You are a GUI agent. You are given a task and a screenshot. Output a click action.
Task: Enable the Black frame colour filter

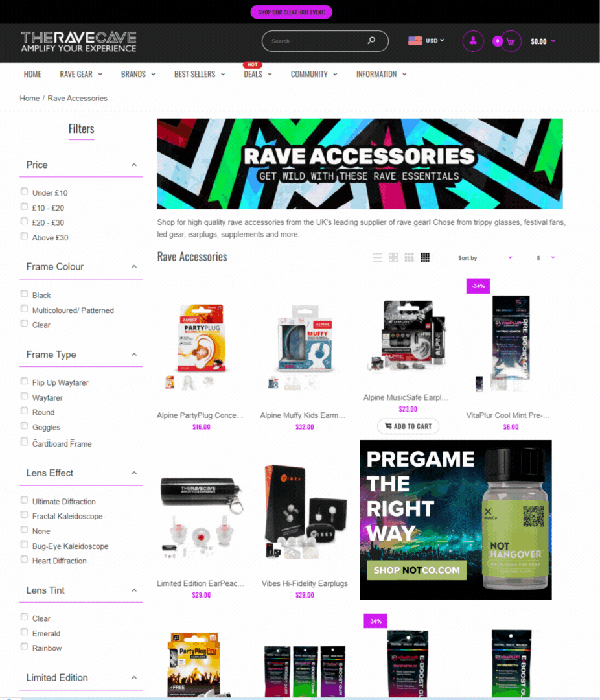24,294
